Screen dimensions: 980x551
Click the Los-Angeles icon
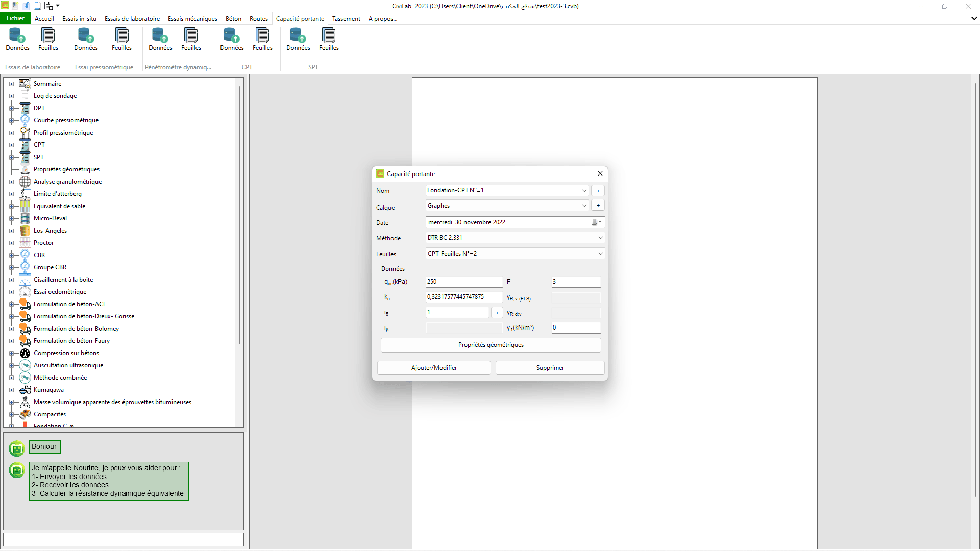click(x=25, y=231)
